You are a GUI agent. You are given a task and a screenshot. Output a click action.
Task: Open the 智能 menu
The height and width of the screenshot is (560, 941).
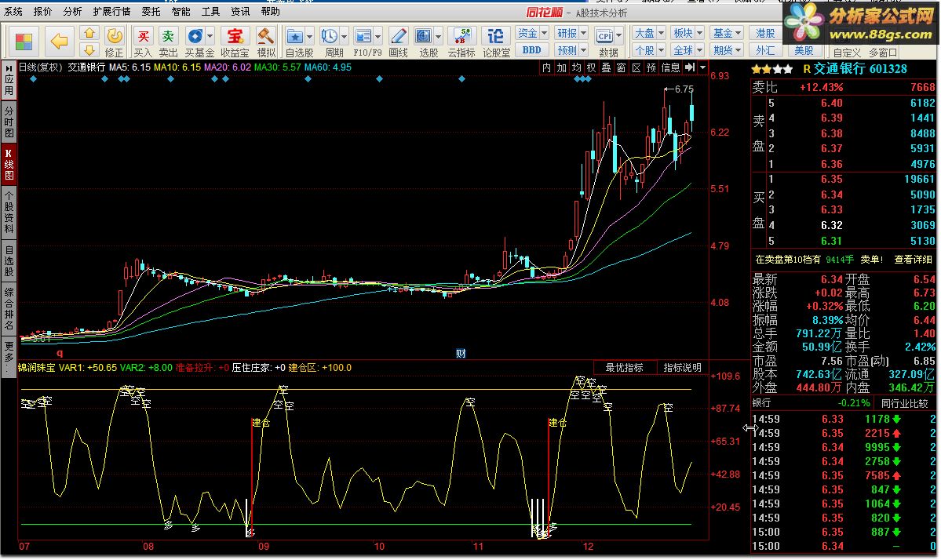point(181,12)
